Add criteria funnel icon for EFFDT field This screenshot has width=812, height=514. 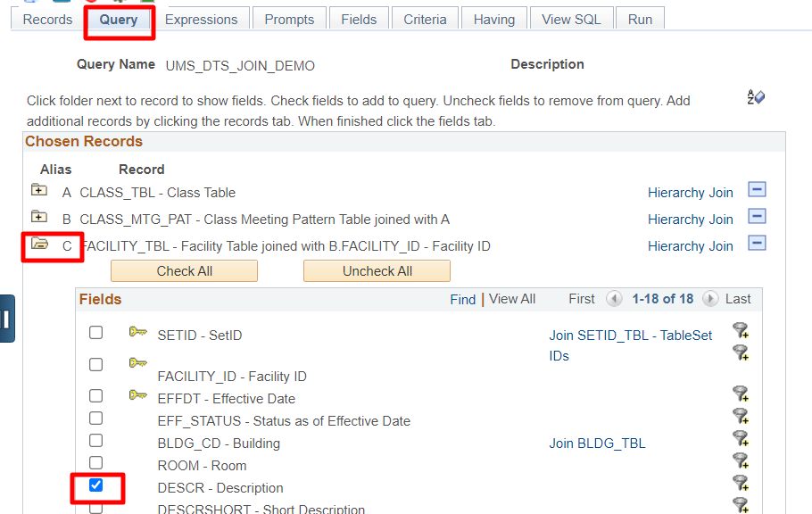coord(741,394)
